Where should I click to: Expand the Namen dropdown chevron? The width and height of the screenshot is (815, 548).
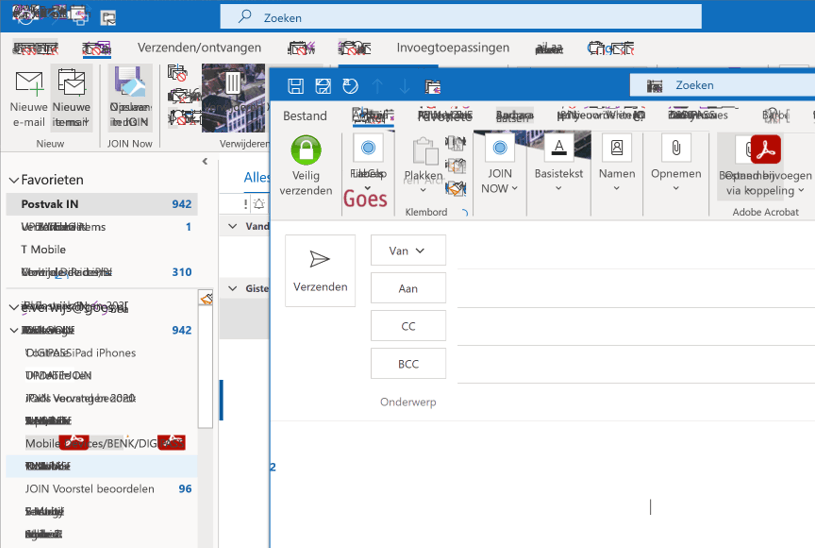tap(616, 188)
